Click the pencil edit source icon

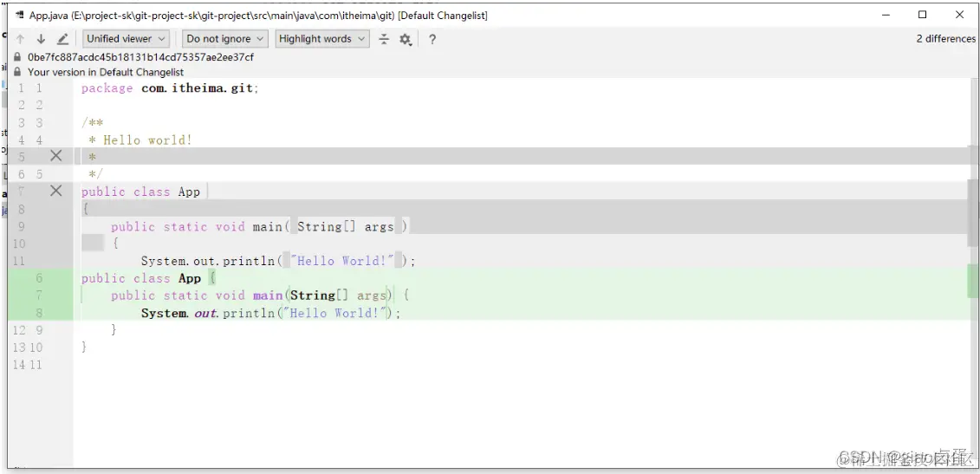tap(62, 39)
